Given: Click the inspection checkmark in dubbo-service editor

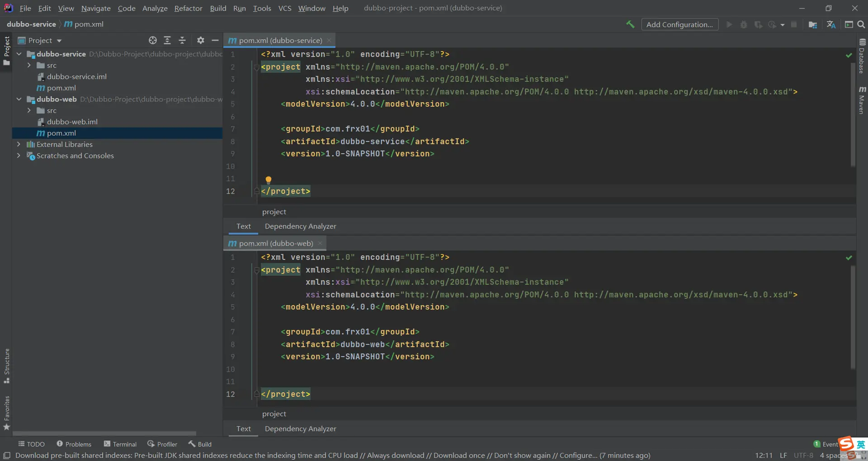Looking at the screenshot, I should 849,55.
